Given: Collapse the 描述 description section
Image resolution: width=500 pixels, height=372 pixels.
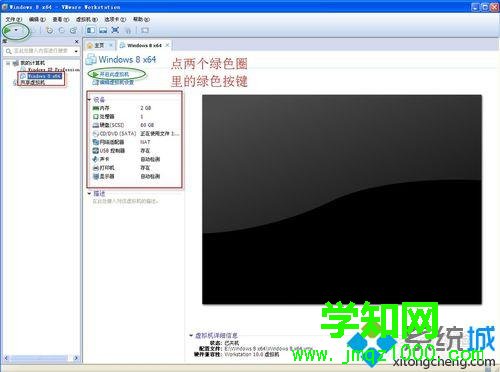Looking at the screenshot, I should point(89,193).
